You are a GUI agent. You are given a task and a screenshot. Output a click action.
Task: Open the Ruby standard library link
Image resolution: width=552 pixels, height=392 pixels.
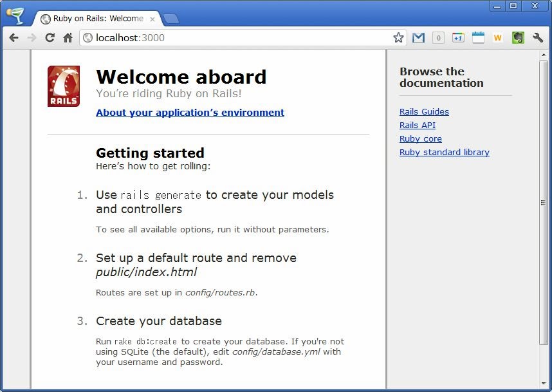[444, 153]
